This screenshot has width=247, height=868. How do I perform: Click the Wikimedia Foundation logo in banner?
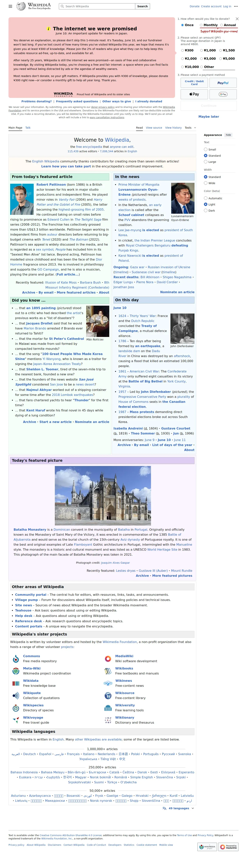(63, 94)
